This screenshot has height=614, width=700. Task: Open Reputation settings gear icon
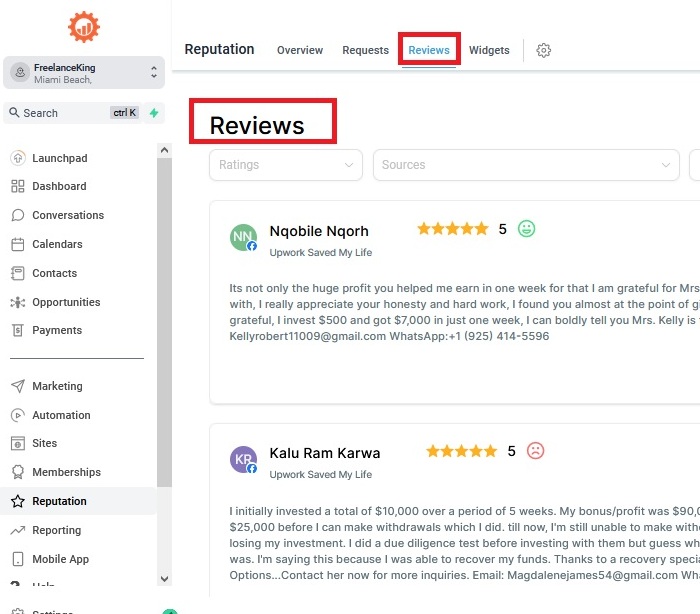544,50
